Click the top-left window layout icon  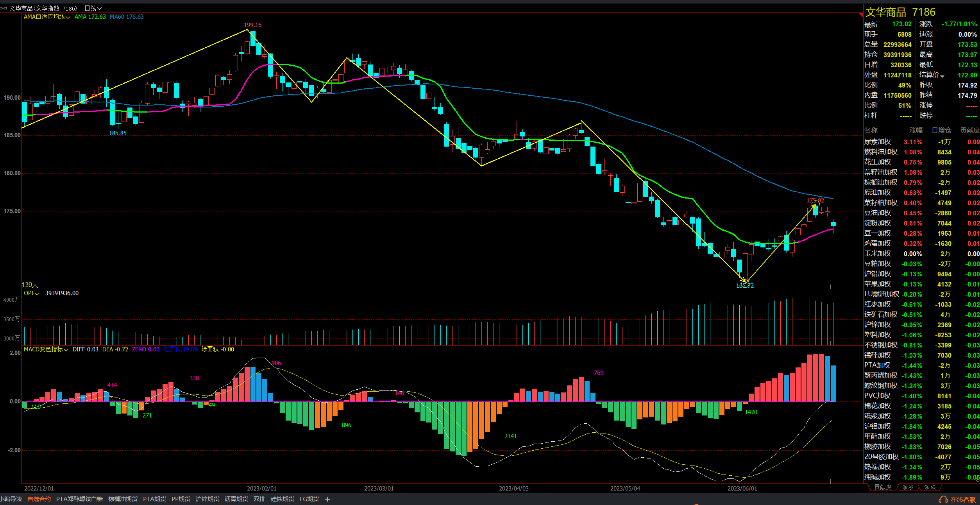point(4,8)
